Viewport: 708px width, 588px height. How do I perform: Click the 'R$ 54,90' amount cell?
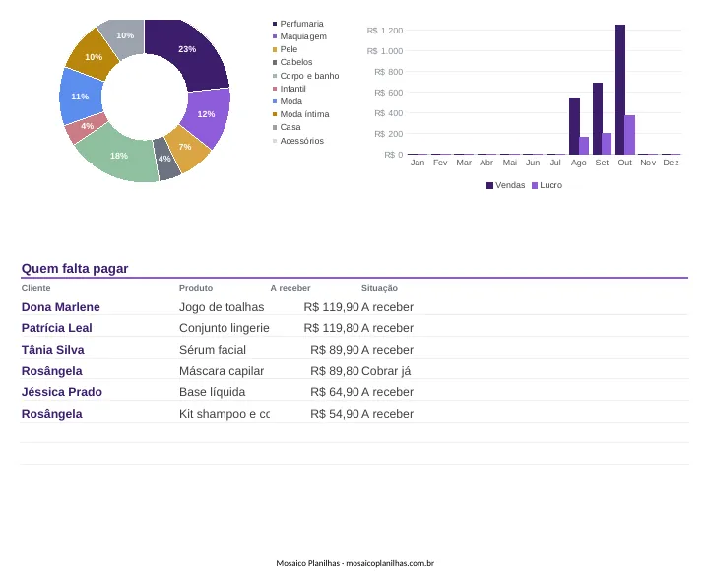point(335,414)
